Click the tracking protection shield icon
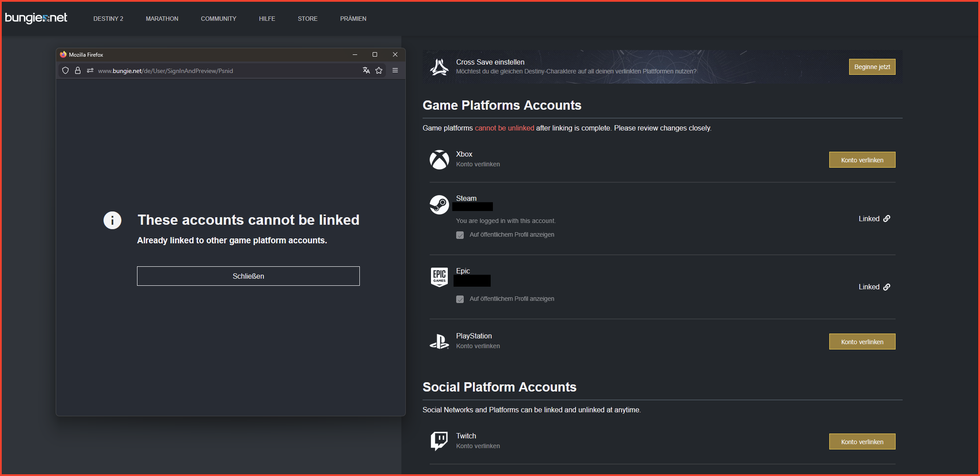 [65, 70]
